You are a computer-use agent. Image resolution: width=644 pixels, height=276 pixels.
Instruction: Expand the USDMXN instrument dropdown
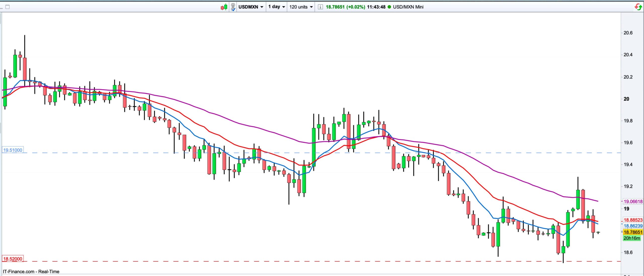click(x=251, y=7)
